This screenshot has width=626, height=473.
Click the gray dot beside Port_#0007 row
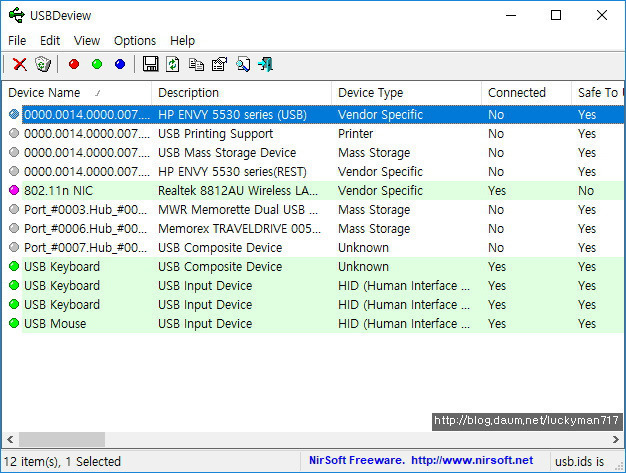(x=14, y=247)
